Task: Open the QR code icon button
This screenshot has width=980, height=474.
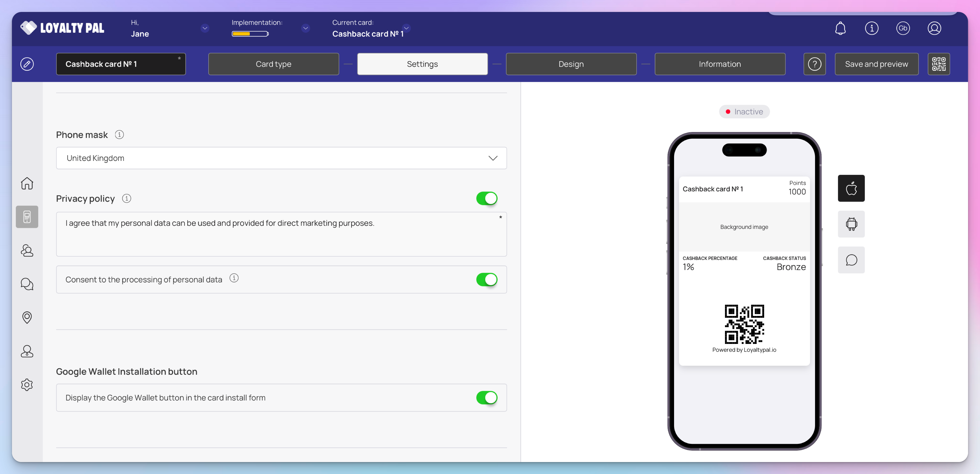Action: point(938,64)
